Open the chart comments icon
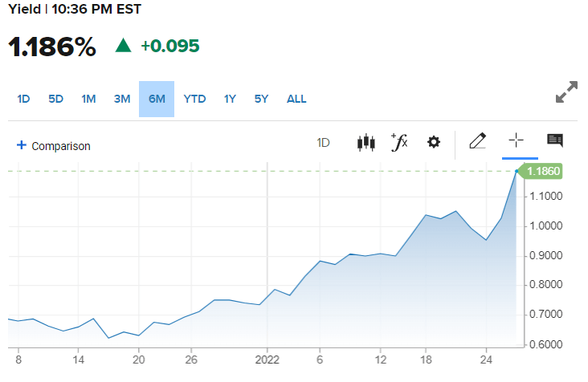 [554, 141]
